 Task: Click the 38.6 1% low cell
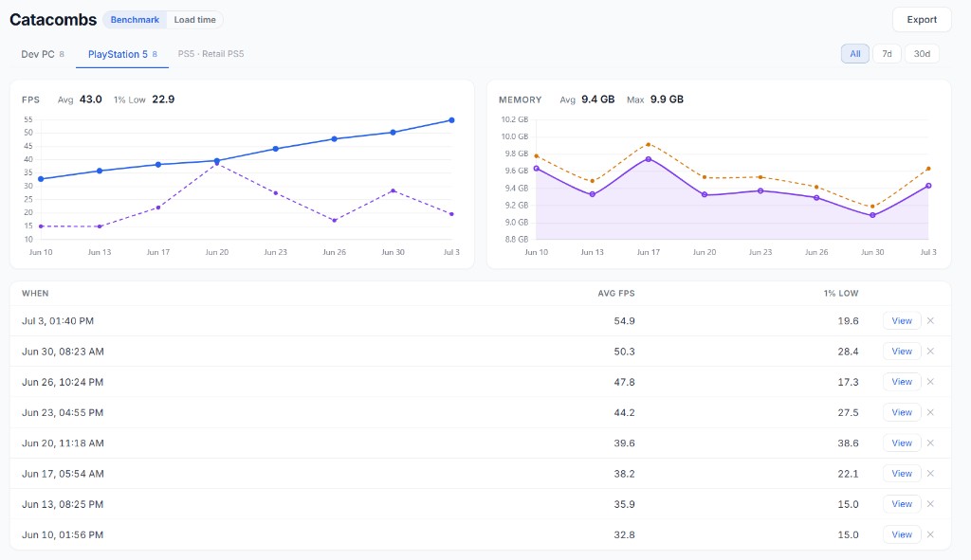coord(848,443)
